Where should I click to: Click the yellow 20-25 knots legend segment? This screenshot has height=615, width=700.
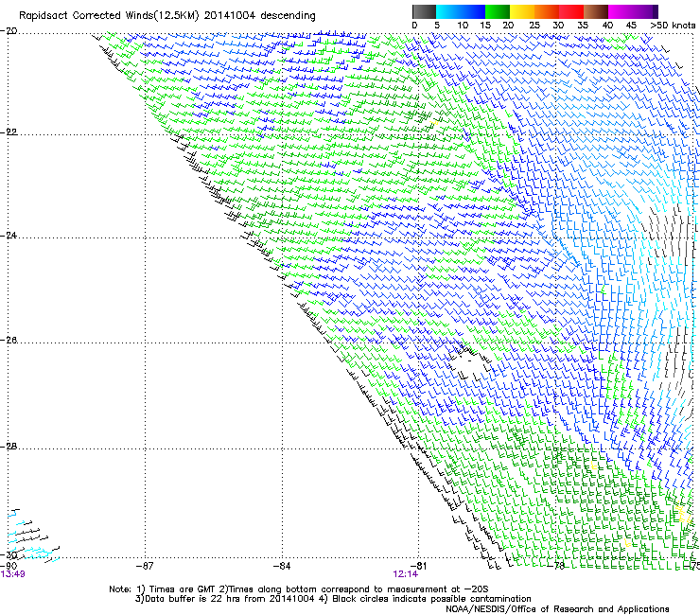click(x=522, y=11)
